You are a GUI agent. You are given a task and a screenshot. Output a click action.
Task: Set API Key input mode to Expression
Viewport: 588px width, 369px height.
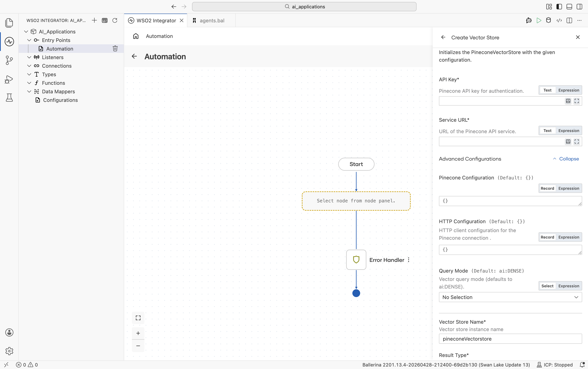(x=569, y=90)
